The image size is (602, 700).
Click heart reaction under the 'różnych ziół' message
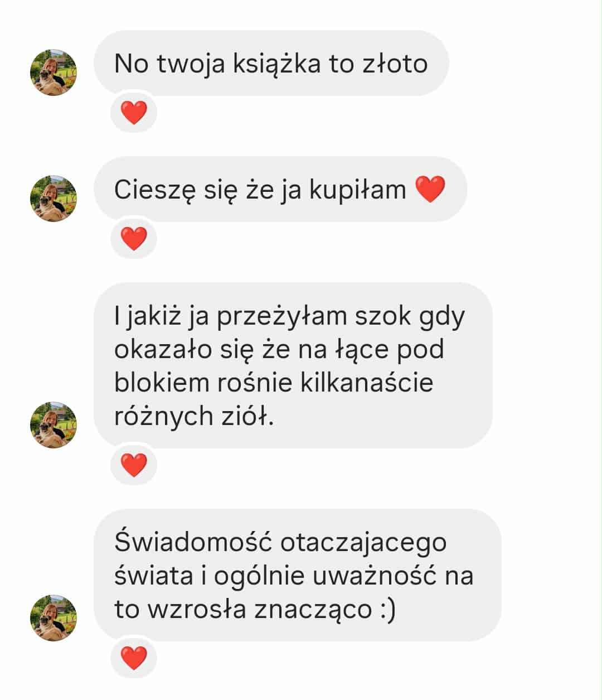pos(134,465)
